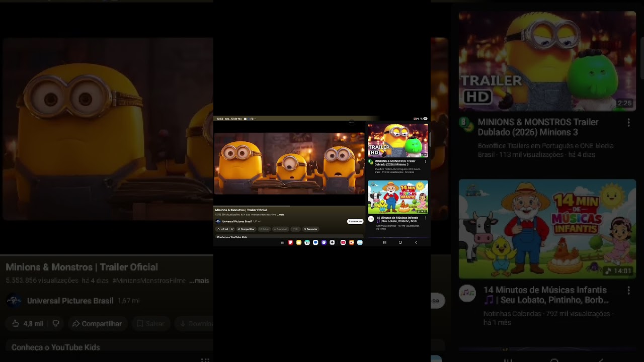Image resolution: width=644 pixels, height=362 pixels.
Task: Launch the yellow app in the taskbar
Action: point(299,242)
